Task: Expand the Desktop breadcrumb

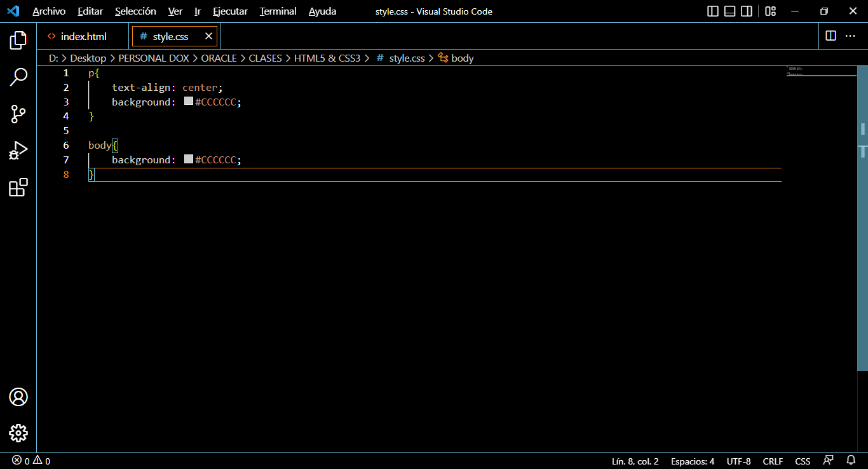Action: [x=88, y=58]
